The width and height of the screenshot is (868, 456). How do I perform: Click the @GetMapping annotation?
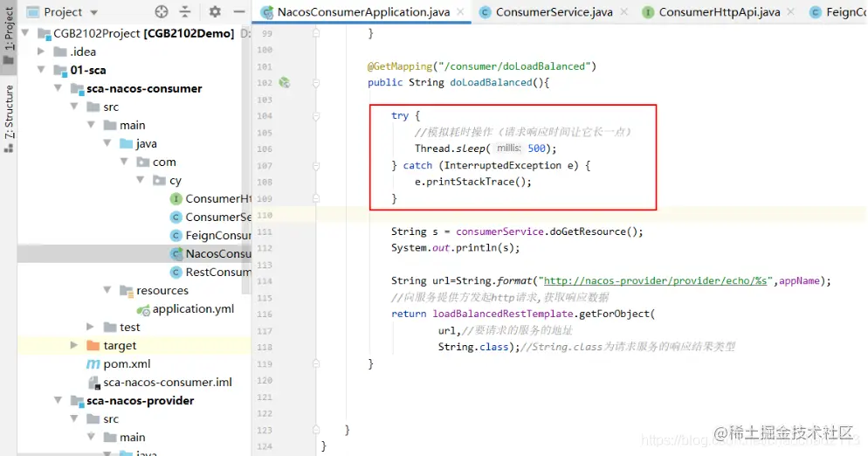pyautogui.click(x=400, y=66)
